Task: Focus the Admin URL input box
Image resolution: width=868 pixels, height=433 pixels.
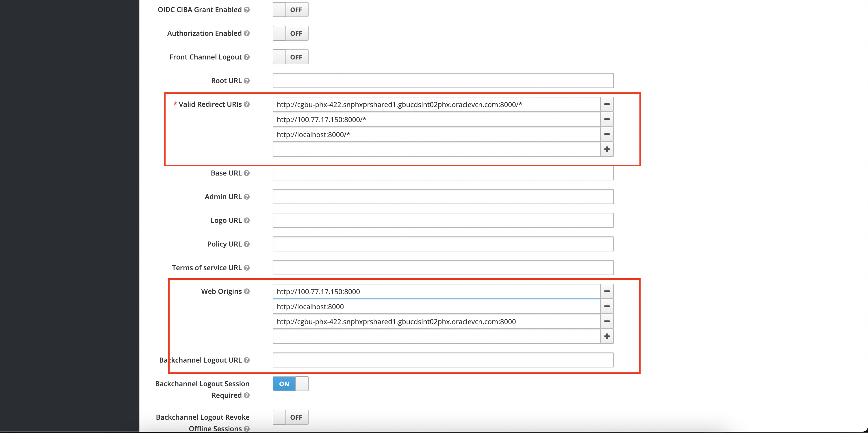Action: tap(443, 197)
